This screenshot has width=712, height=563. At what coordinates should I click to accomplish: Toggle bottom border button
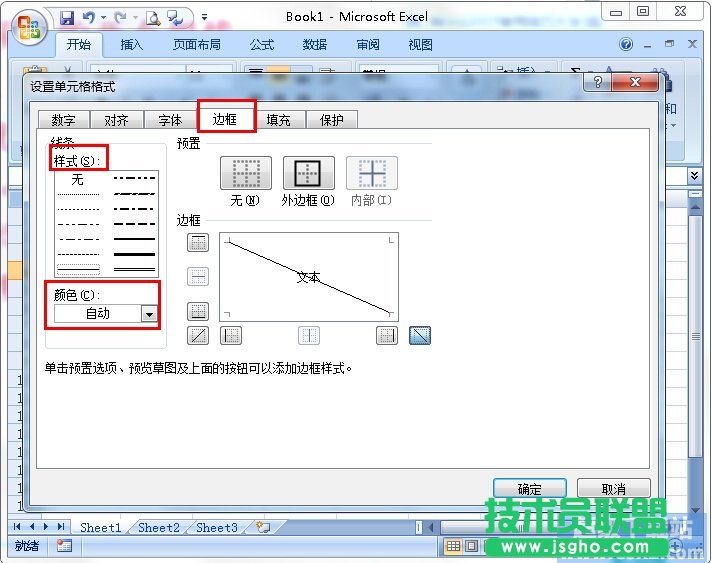click(198, 311)
